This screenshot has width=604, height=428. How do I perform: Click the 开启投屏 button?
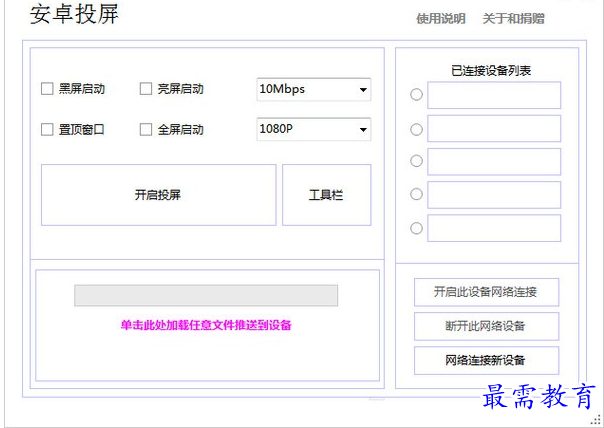point(158,195)
